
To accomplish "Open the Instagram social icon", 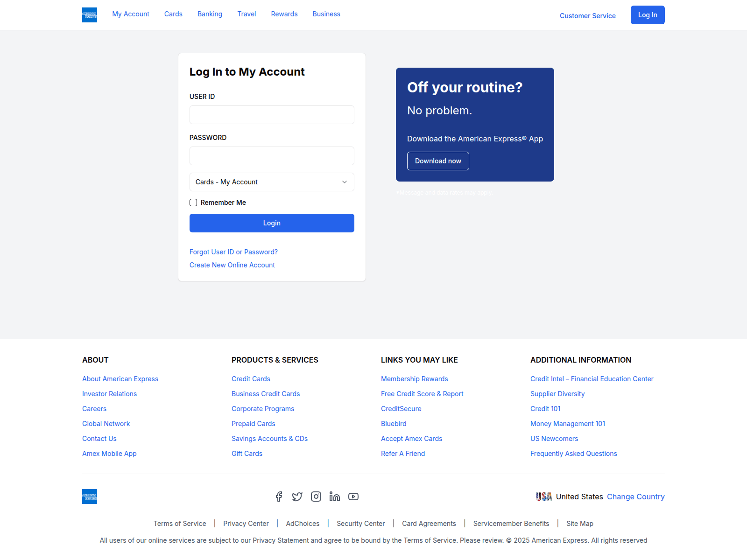I will (316, 497).
